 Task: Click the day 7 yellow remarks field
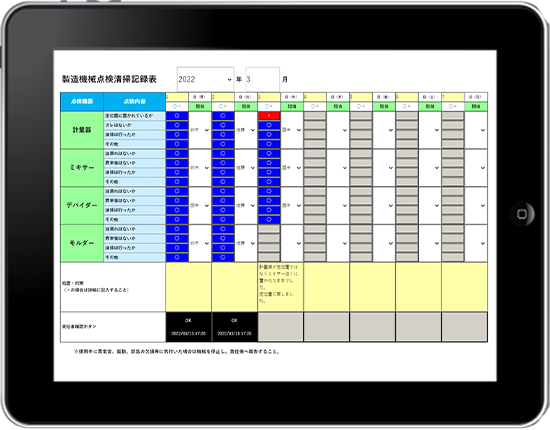[x=464, y=287]
